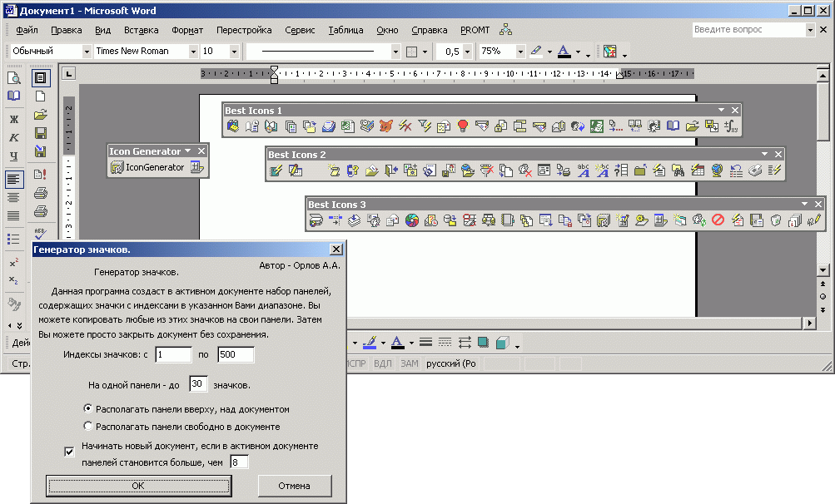Select 'Располагать панели свободно в документе' option
This screenshot has width=835, height=504.
(x=88, y=427)
